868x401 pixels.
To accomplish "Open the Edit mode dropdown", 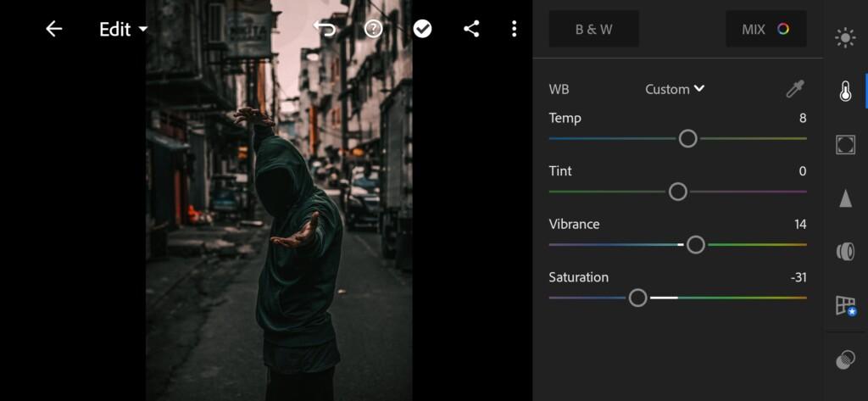I will tap(124, 30).
